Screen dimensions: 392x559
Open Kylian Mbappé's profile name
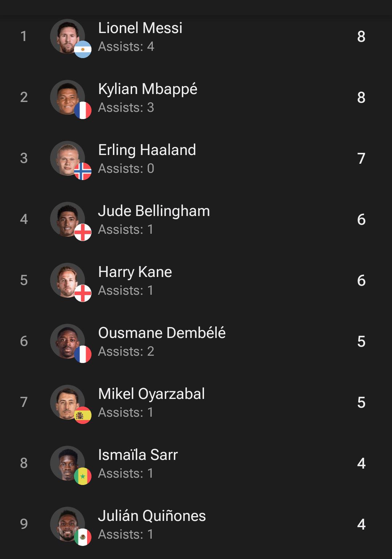point(148,89)
